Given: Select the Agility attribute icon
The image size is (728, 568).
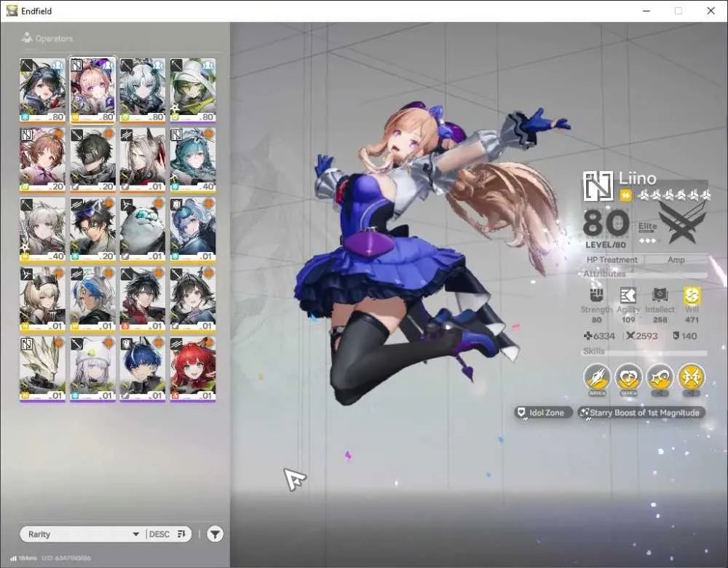Looking at the screenshot, I should point(628,295).
